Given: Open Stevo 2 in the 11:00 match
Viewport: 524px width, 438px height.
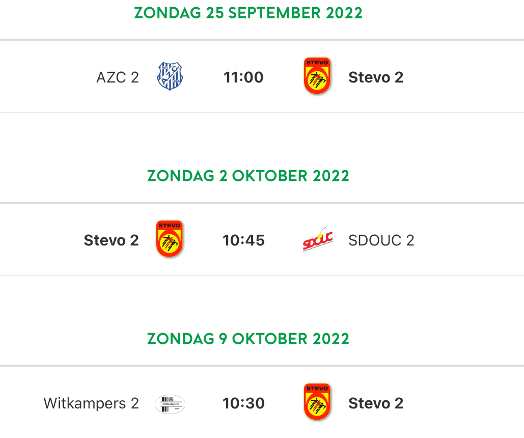Looking at the screenshot, I should [376, 78].
